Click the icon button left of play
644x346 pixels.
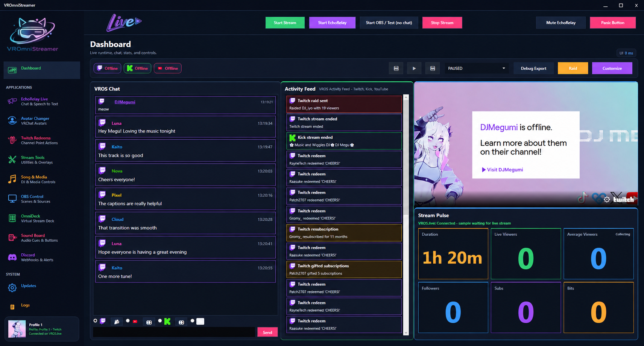[396, 69]
